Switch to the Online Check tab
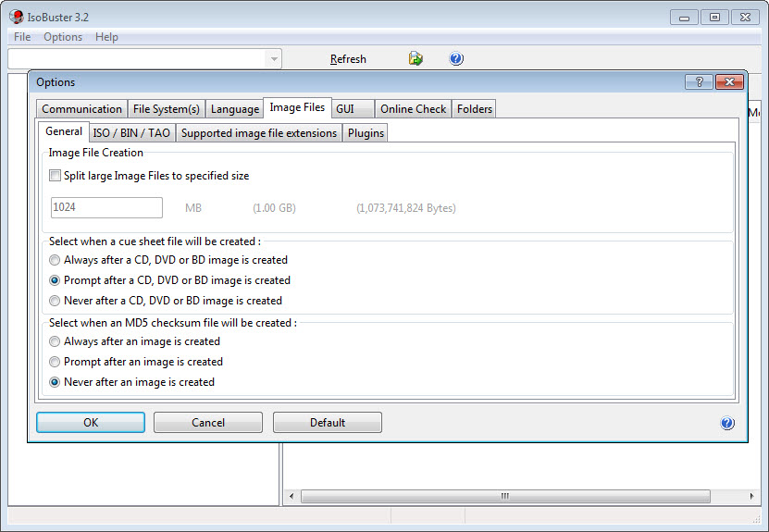769x532 pixels. [413, 109]
